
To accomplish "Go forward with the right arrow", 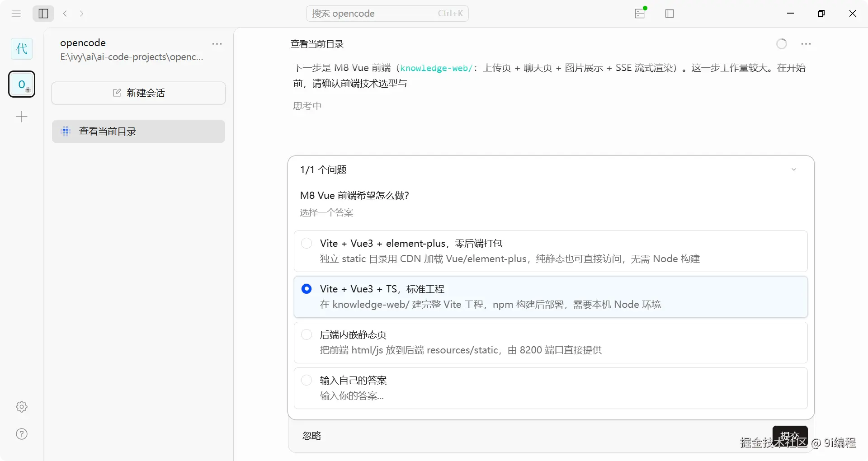I will [x=81, y=14].
